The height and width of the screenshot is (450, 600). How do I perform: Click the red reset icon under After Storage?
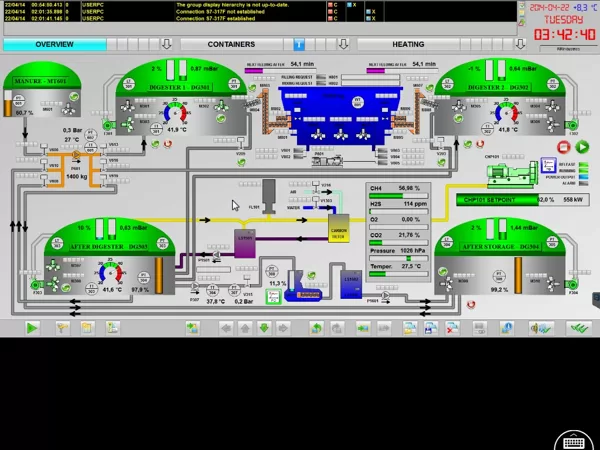471,305
